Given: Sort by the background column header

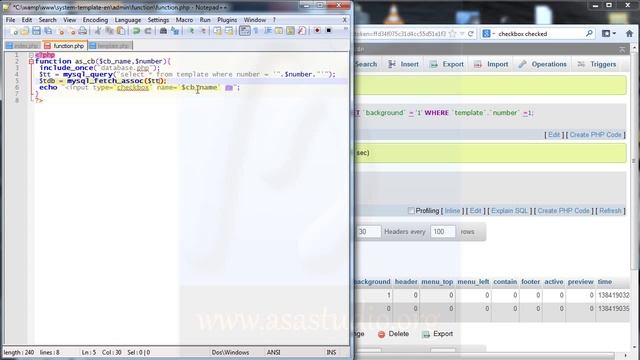Looking at the screenshot, I should click(372, 282).
